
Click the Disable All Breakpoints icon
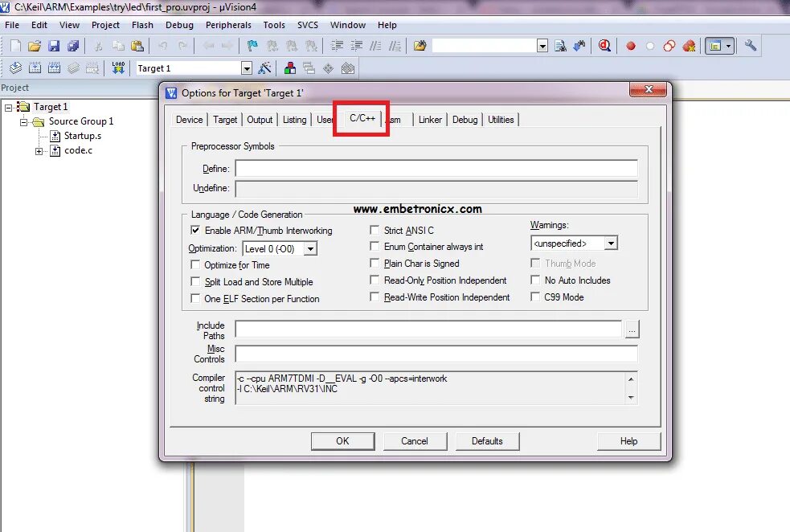click(669, 46)
